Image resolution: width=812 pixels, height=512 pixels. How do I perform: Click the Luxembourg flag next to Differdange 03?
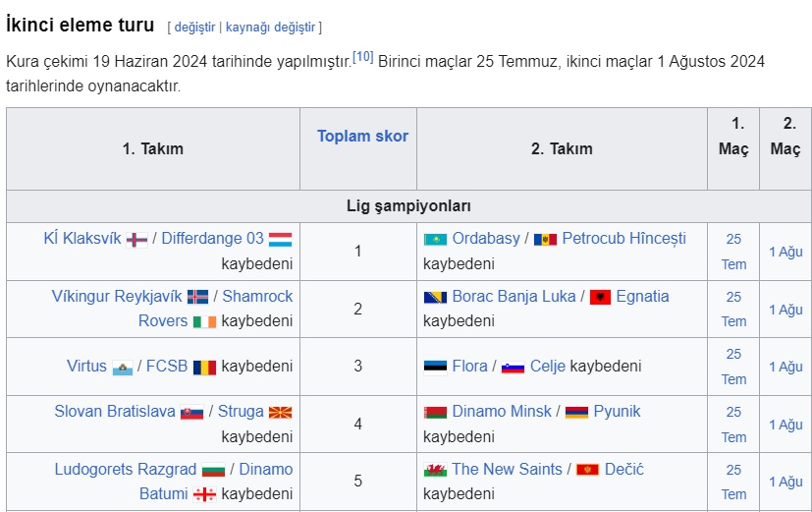tap(280, 240)
